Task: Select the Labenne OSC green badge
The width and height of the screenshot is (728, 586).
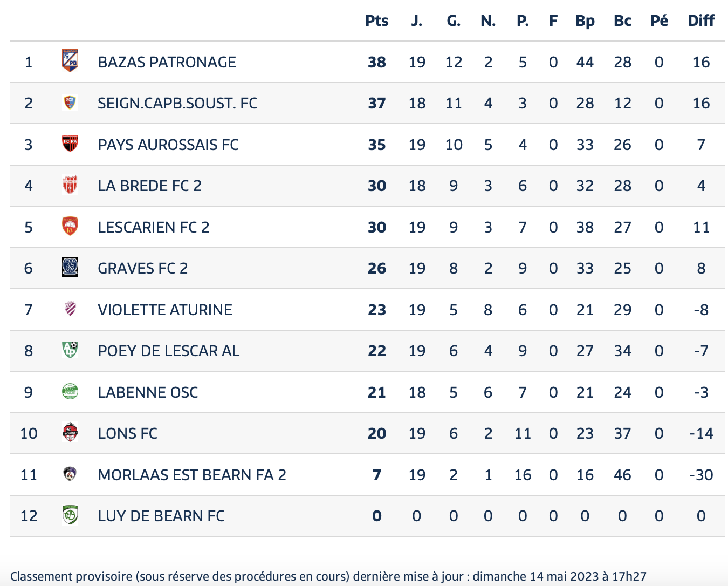Action: click(70, 391)
